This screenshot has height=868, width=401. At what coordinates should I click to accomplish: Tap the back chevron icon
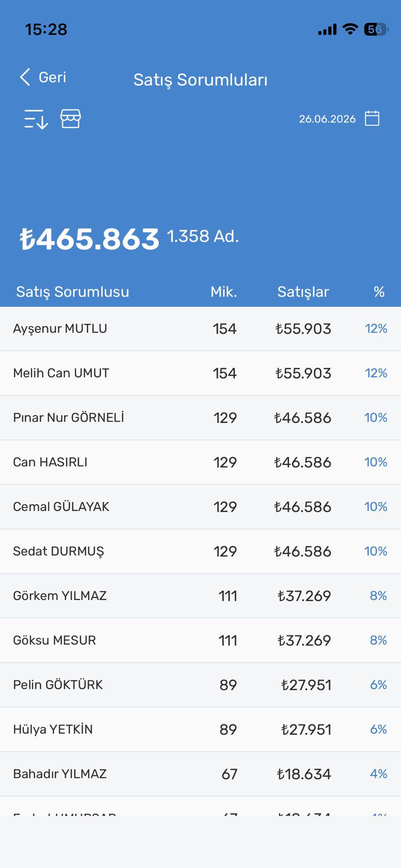pos(25,77)
